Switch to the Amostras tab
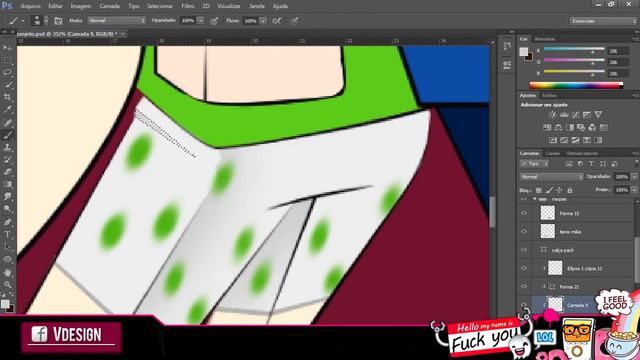The width and height of the screenshot is (640, 360). click(545, 39)
